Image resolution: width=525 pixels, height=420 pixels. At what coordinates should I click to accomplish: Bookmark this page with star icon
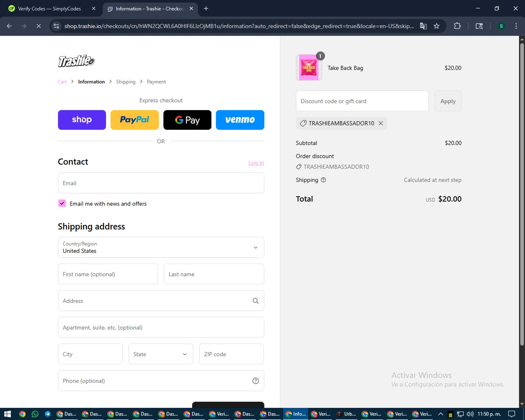[x=436, y=26]
